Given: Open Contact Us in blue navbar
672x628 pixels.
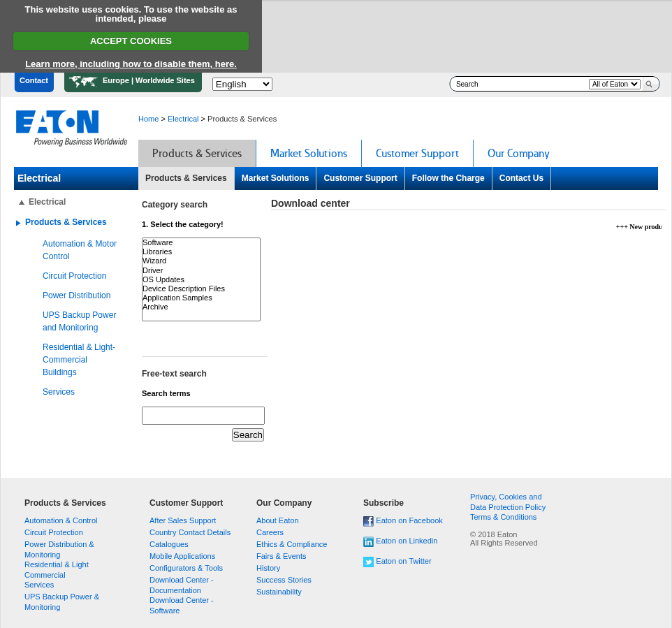Looking at the screenshot, I should tap(521, 178).
